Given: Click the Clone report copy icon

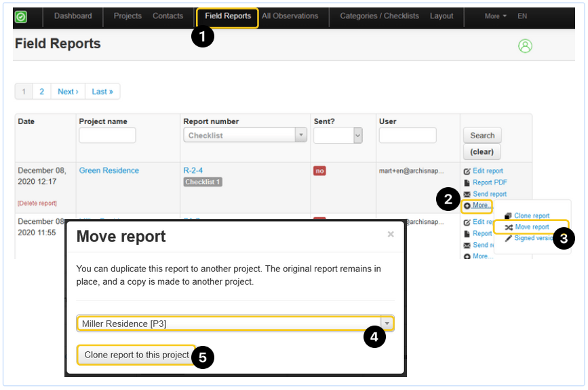Looking at the screenshot, I should tap(508, 216).
